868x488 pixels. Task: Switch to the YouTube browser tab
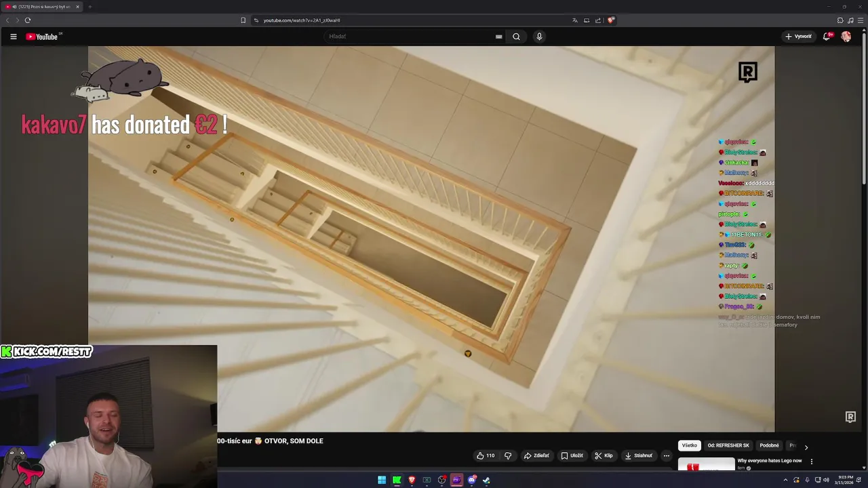click(x=42, y=7)
